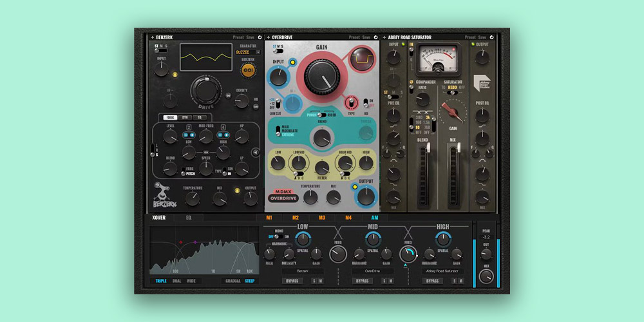Image resolution: width=644 pixels, height=322 pixels.
Task: Click the plus stepper next to box 2
Action: coord(192,135)
